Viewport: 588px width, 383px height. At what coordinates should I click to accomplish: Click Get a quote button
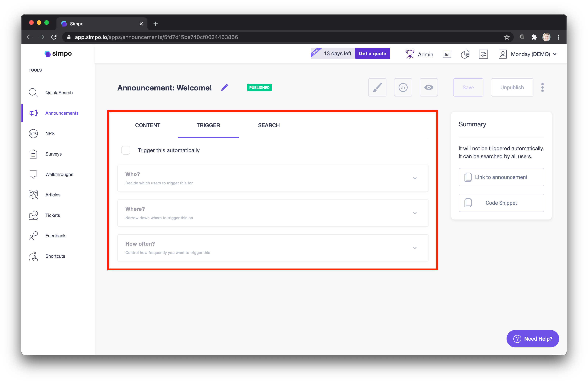(x=372, y=53)
